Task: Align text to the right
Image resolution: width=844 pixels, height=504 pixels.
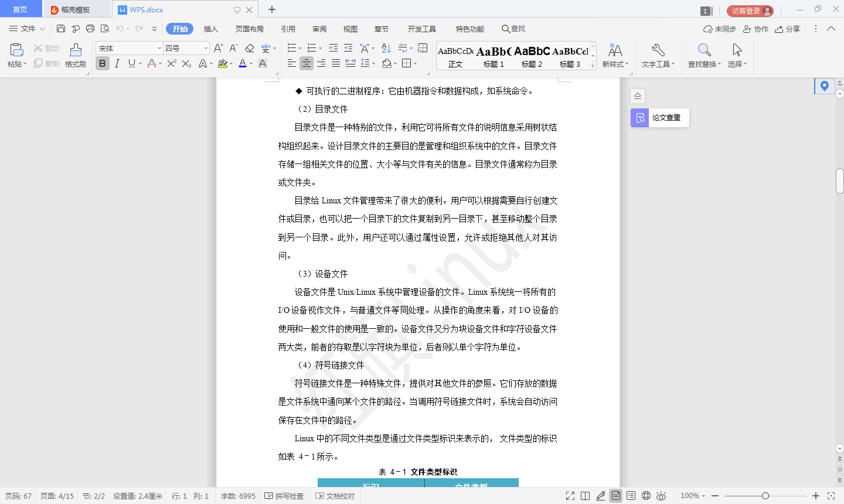Action: [x=321, y=63]
